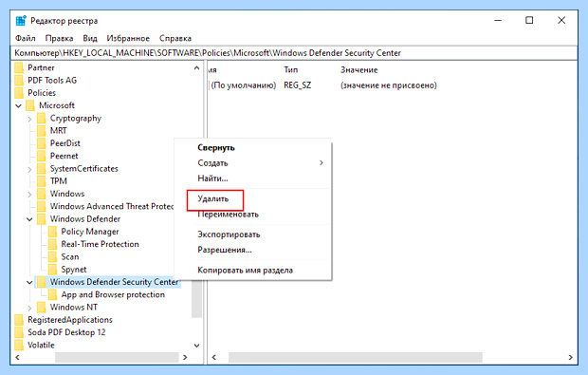Image resolution: width=588 pixels, height=375 pixels.
Task: Click the (значение не присвоено) cell
Action: pos(389,85)
